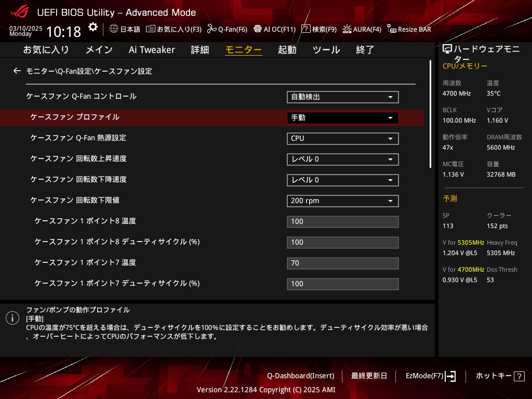Switch to メイン tab
532x399 pixels.
point(99,50)
